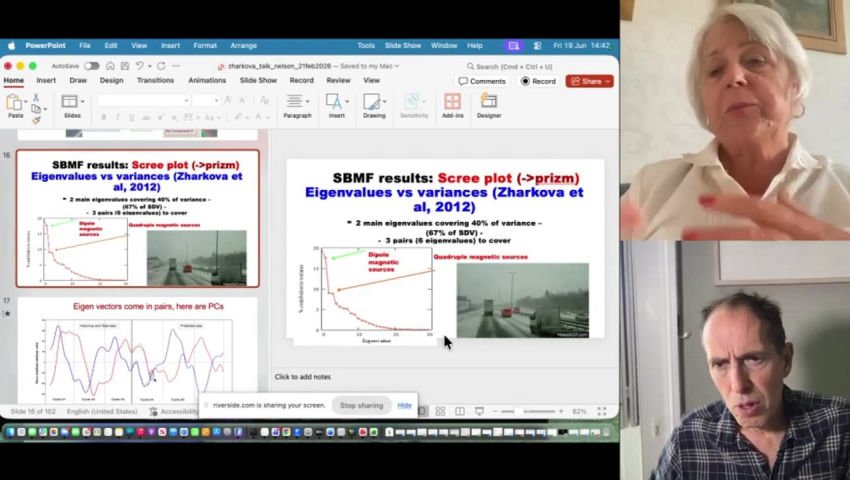Open the Arrange menu in menu bar
Image resolution: width=850 pixels, height=480 pixels.
tap(243, 46)
